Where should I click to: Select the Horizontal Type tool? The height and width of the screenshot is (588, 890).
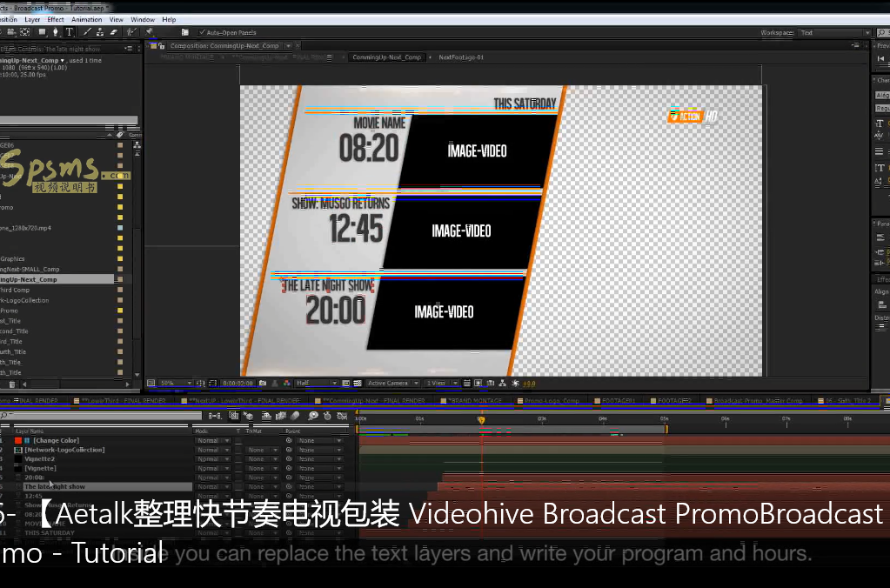pyautogui.click(x=70, y=32)
